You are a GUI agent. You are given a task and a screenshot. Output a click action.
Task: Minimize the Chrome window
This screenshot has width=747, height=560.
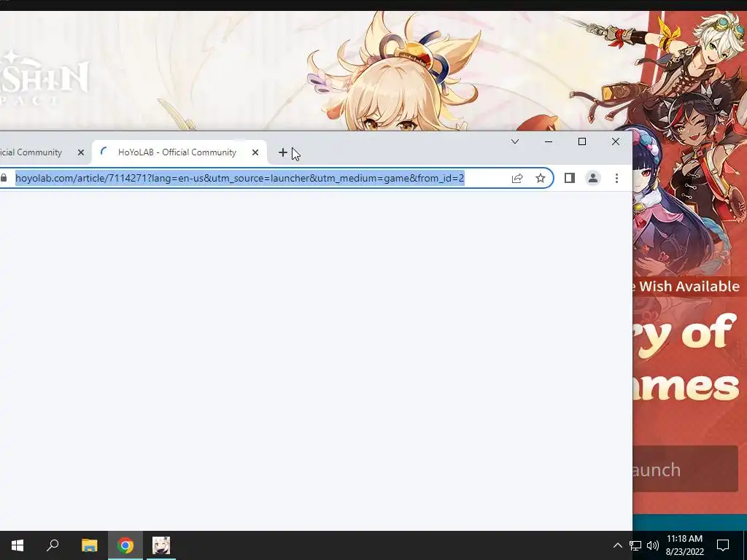tap(549, 141)
